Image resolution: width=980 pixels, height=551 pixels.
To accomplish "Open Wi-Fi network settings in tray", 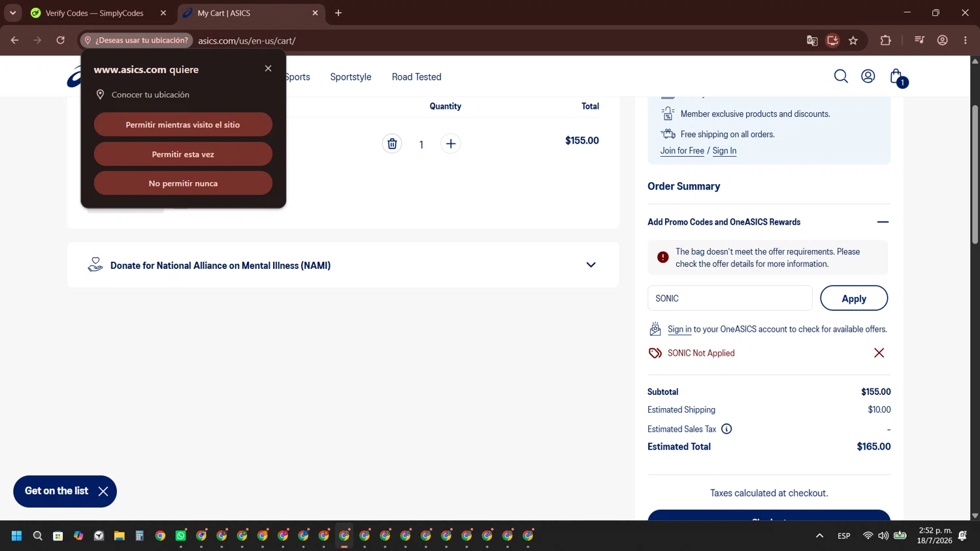I will click(868, 536).
